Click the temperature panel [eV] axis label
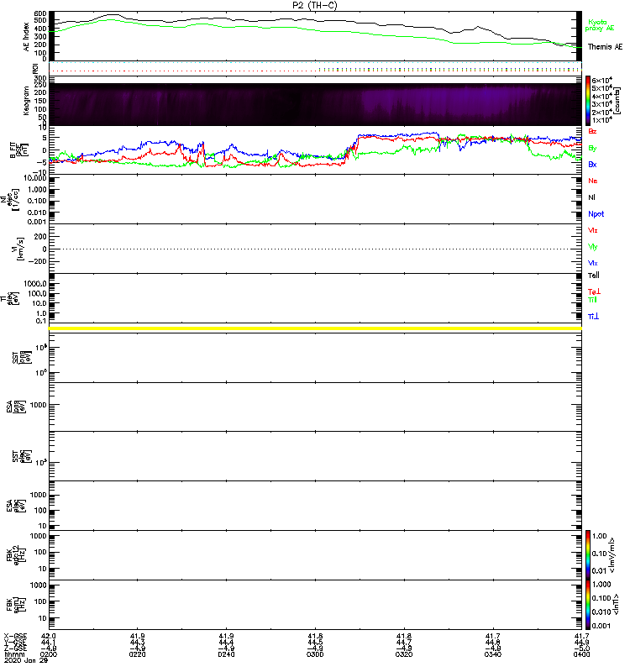630x672 pixels. 9,298
